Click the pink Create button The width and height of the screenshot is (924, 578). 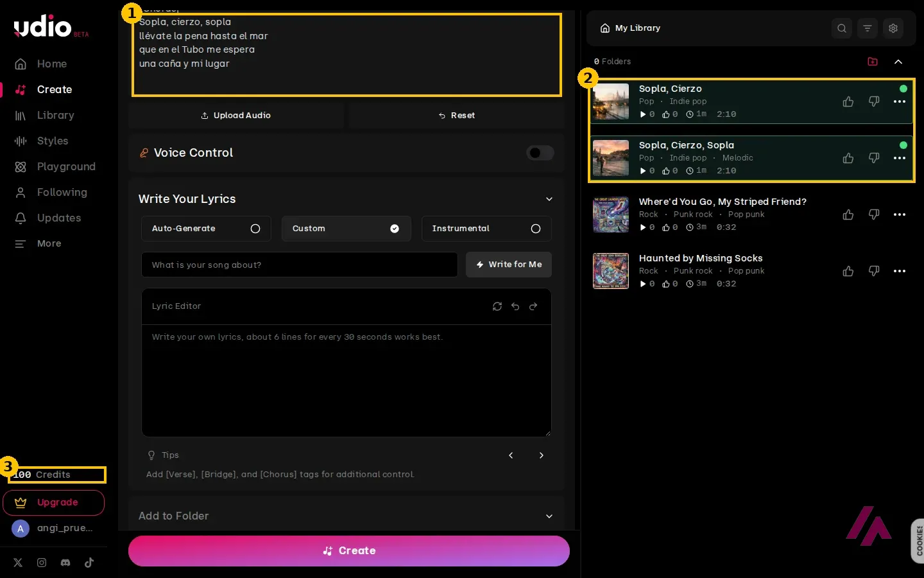point(349,551)
